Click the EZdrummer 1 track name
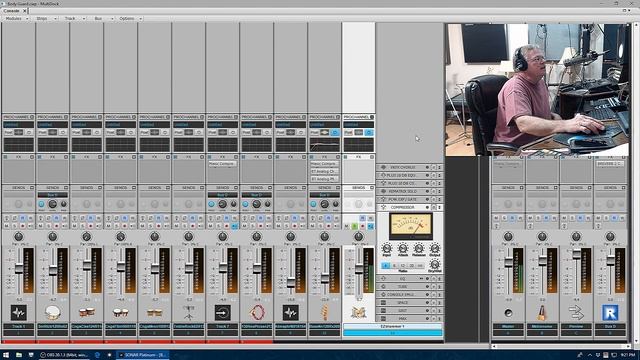Viewport: 640px width, 360px height. click(393, 326)
